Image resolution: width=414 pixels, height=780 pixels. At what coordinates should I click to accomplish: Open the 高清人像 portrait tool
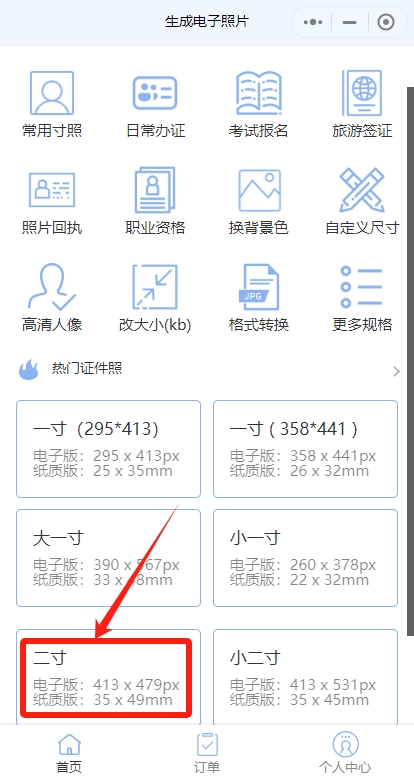[x=52, y=287]
